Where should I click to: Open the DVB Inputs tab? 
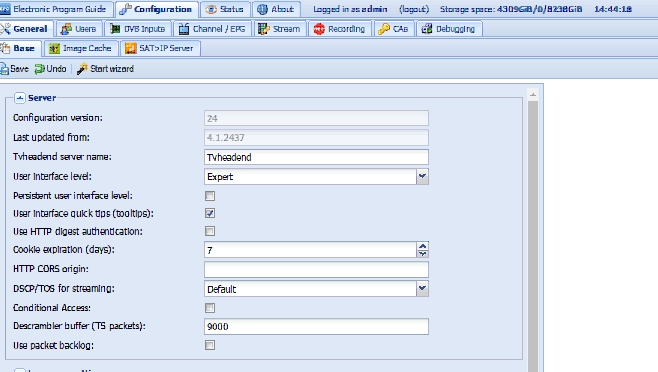pyautogui.click(x=138, y=29)
